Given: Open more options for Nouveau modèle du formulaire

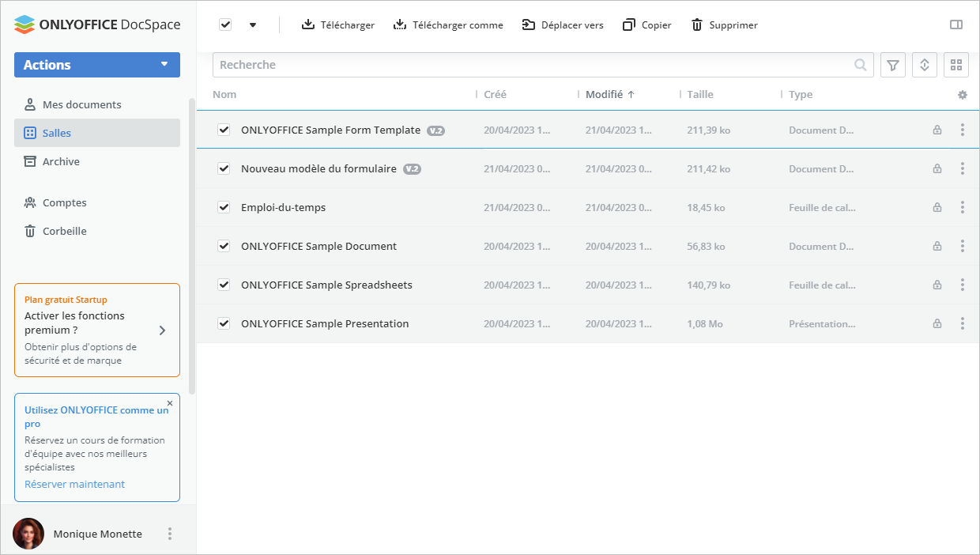Looking at the screenshot, I should coord(962,168).
